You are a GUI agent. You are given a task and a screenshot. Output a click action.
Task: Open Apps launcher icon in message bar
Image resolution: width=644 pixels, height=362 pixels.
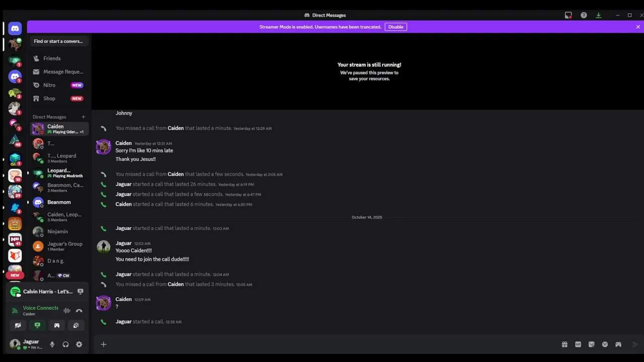pos(618,344)
